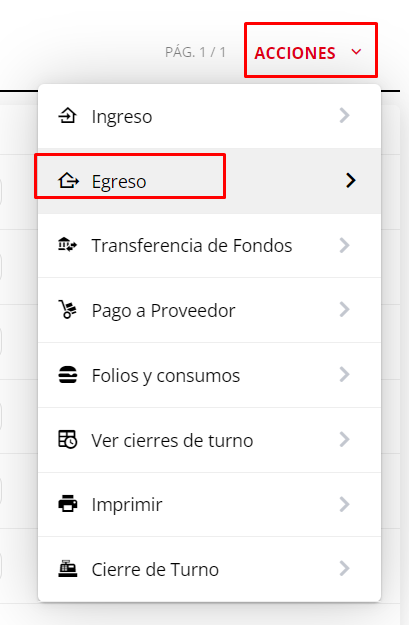Click the ACCIONES button label

click(295, 53)
